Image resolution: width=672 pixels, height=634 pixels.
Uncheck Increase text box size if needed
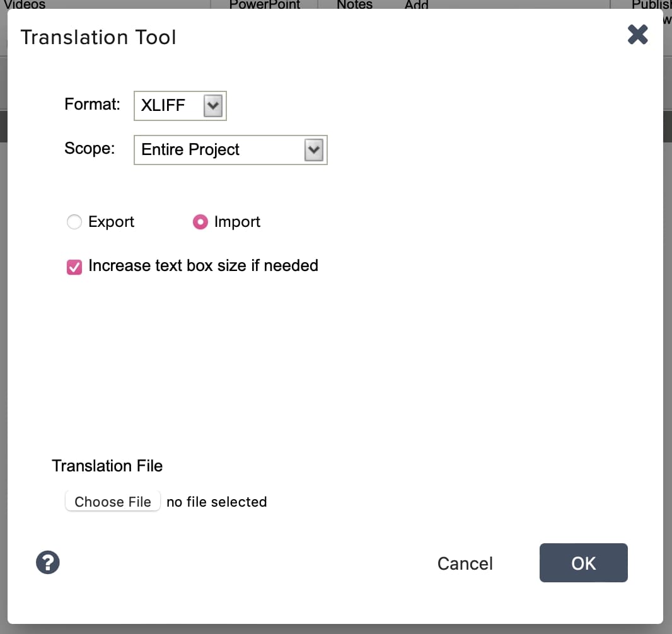(x=74, y=267)
